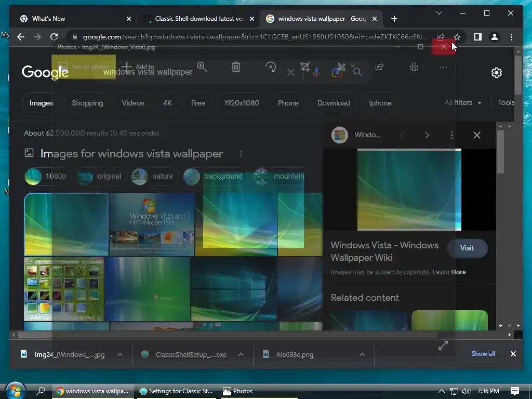
Task: Open Chrome's three-dot main menu
Action: tap(511, 37)
